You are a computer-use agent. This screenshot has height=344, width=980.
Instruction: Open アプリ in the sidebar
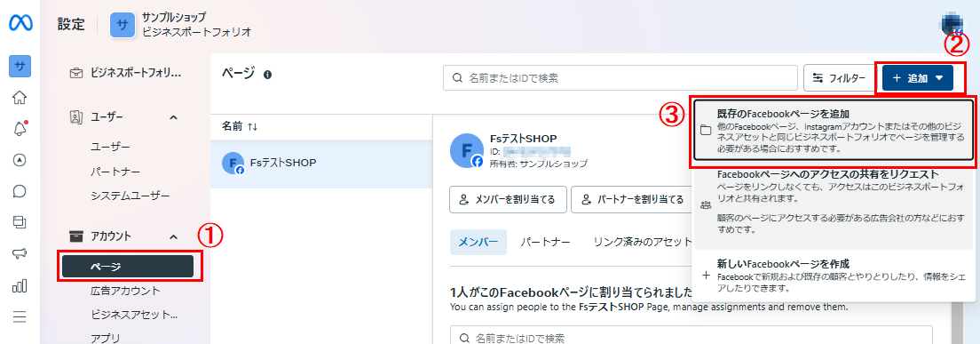tap(105, 338)
